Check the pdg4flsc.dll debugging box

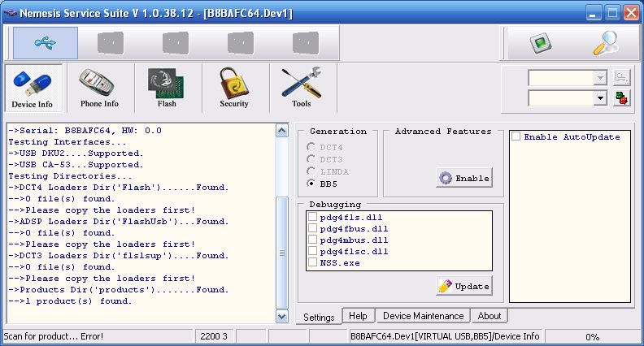pos(312,251)
